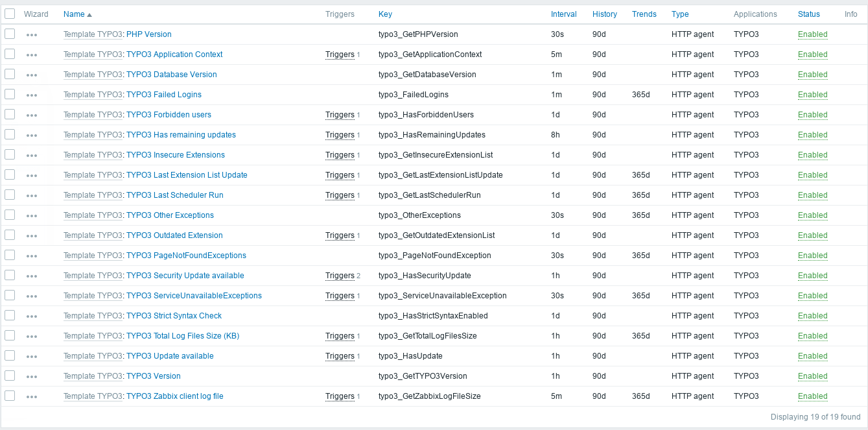Open wizard dots for TYPO3 Other Exceptions
This screenshot has width=868, height=430.
32,216
